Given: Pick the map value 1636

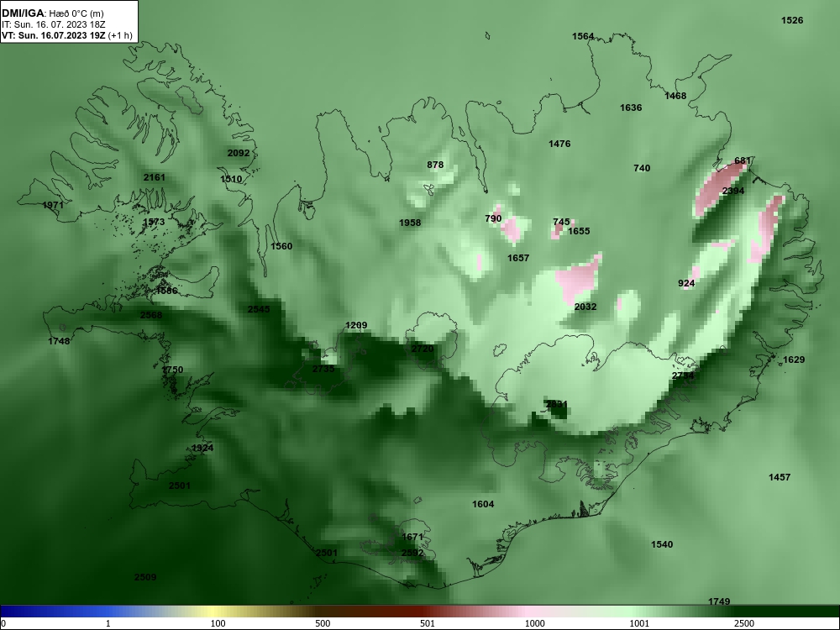Looking at the screenshot, I should tap(631, 108).
